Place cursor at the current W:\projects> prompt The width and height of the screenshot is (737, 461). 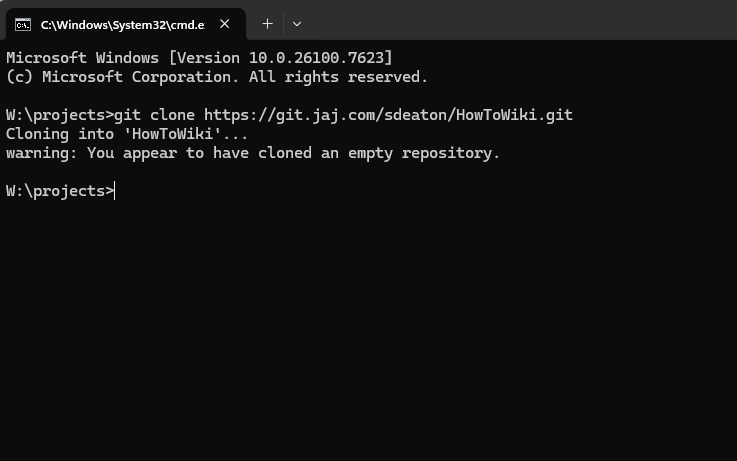(116, 191)
